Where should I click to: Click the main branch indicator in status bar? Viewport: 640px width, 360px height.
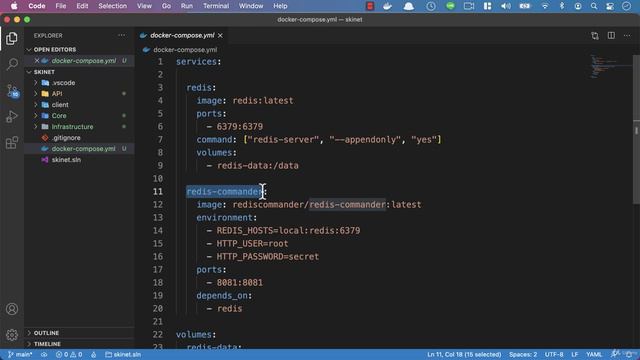click(x=20, y=354)
